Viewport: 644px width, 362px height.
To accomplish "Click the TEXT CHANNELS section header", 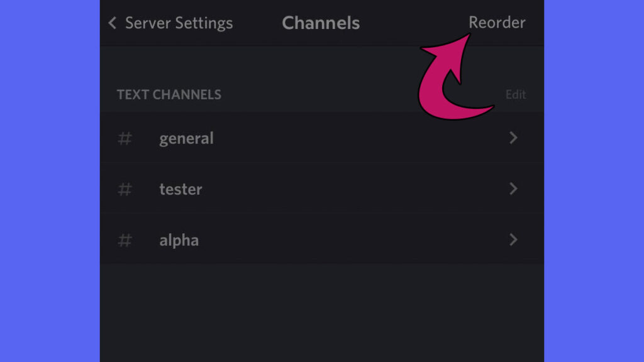I will (x=169, y=94).
